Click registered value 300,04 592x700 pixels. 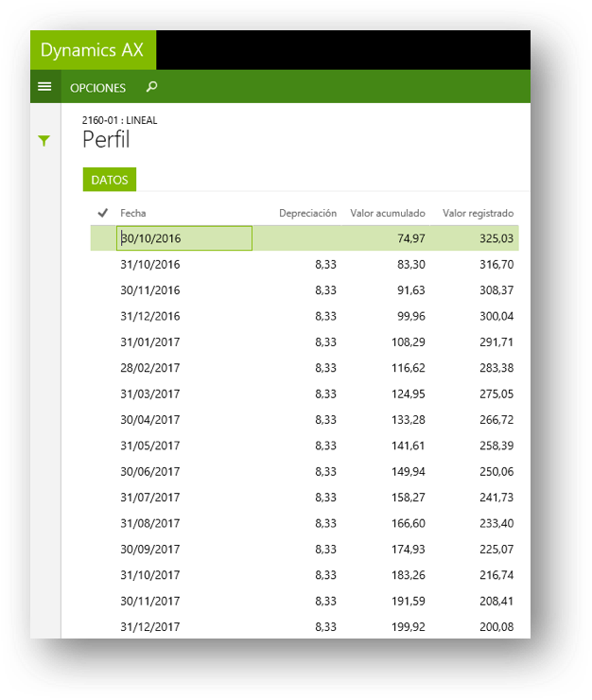496,316
